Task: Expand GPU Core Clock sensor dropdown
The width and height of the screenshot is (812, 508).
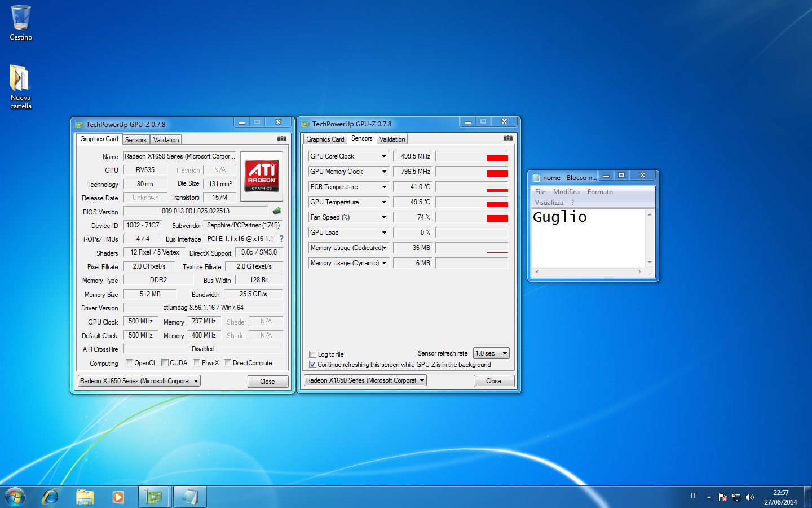Action: coord(384,156)
